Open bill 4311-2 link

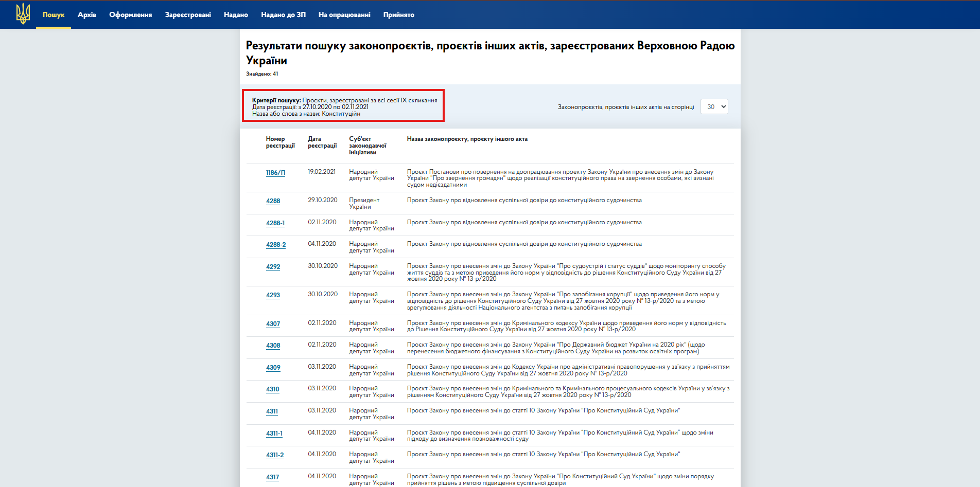274,455
